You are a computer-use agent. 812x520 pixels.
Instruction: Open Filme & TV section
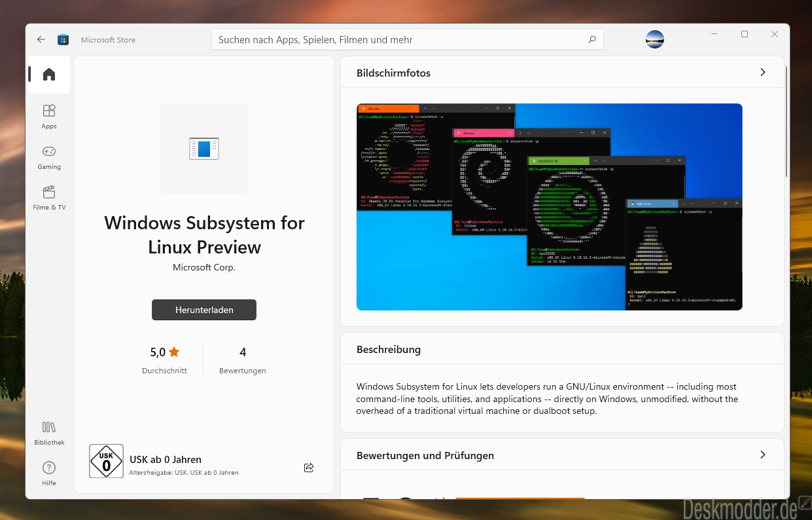49,197
